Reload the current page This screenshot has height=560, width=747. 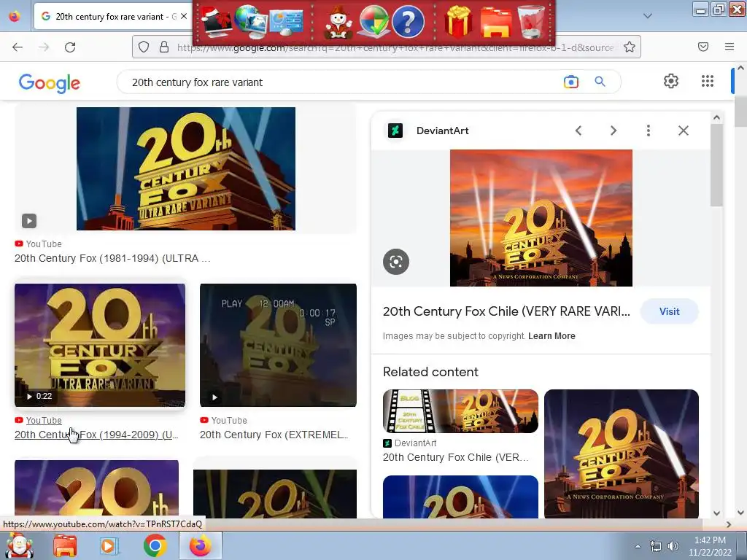click(x=70, y=47)
